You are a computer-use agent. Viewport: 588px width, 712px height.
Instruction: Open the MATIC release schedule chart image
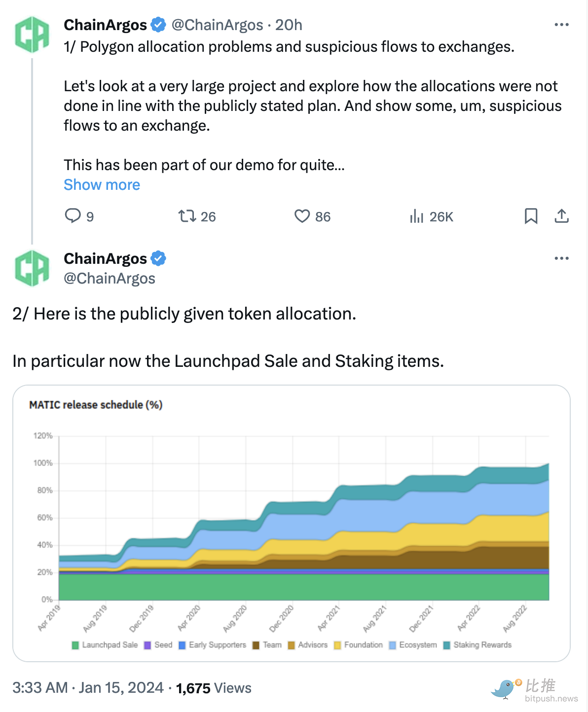pos(291,523)
